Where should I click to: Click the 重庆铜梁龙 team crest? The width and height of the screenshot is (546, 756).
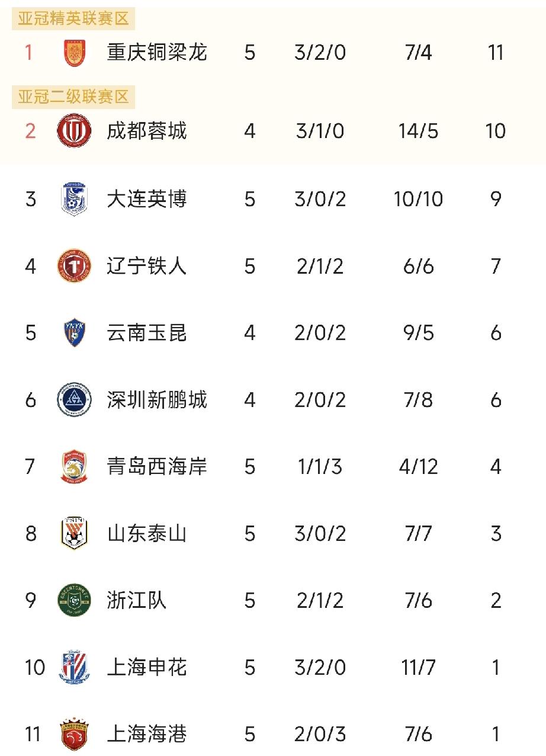click(x=74, y=53)
